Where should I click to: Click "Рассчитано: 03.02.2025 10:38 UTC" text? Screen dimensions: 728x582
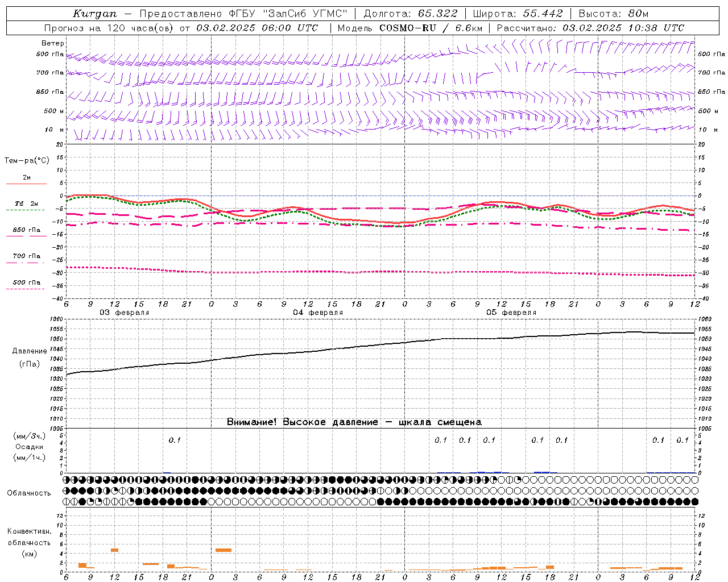coord(590,28)
